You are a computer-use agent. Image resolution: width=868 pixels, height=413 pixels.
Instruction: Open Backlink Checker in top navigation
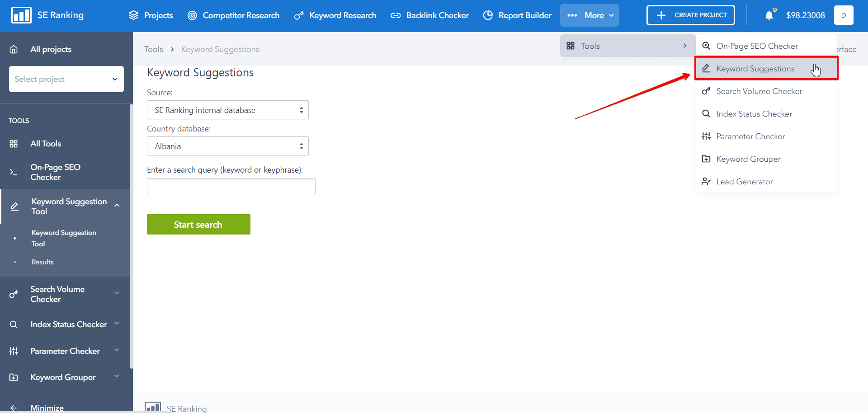tap(429, 15)
